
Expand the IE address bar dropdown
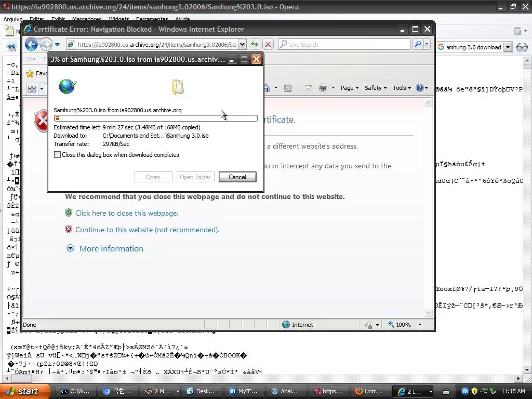point(242,44)
